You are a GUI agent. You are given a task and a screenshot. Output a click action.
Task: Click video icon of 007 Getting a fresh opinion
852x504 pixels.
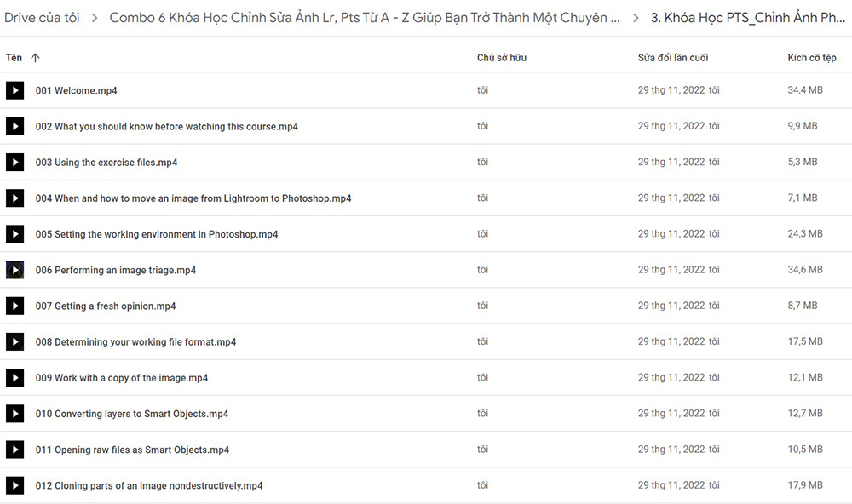pyautogui.click(x=14, y=306)
